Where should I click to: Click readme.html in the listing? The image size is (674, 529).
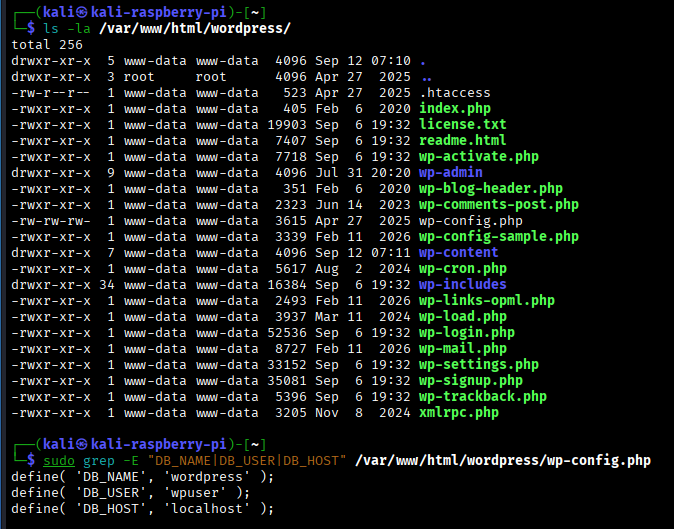pyautogui.click(x=463, y=141)
